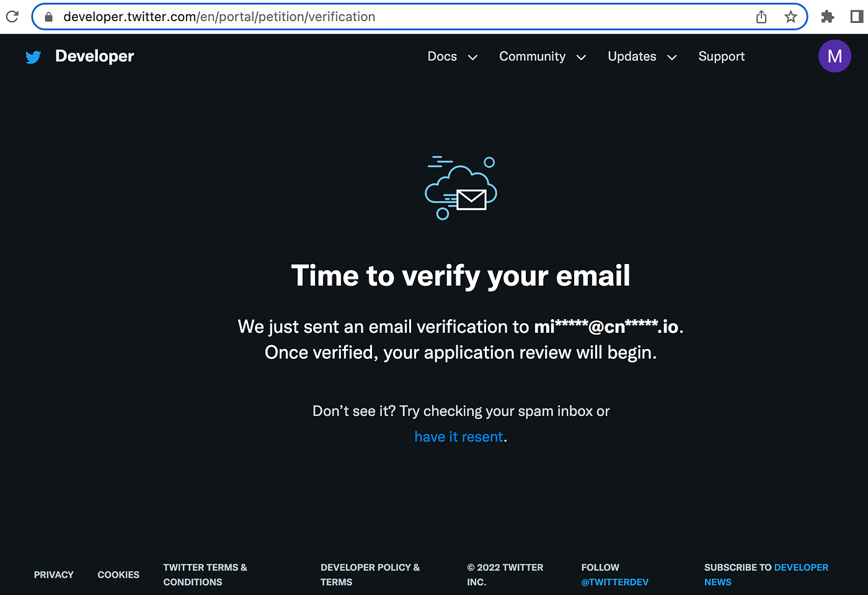The image size is (868, 595).
Task: Go to the Support page
Action: click(722, 56)
